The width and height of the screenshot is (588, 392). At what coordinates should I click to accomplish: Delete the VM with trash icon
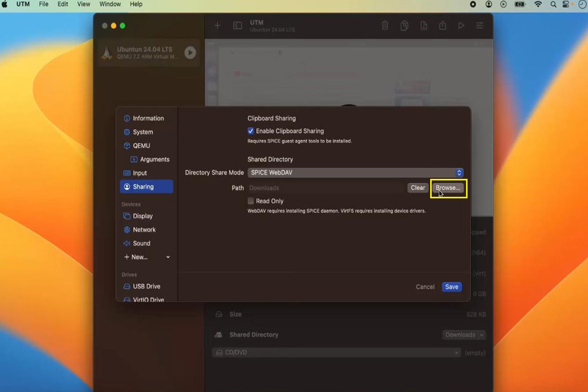(x=385, y=26)
